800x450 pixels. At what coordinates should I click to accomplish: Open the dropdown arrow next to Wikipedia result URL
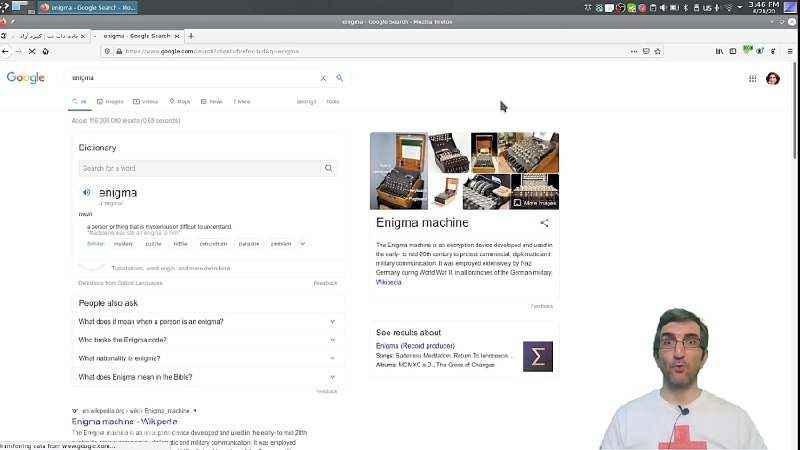point(195,411)
